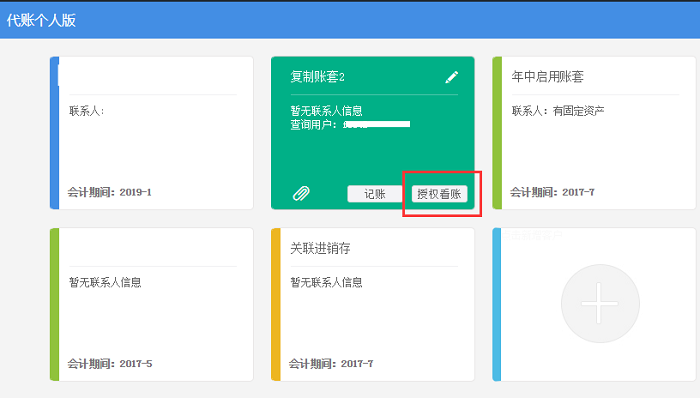The image size is (700, 398).
Task: Click the light blue stripe on add card
Action: point(496,304)
